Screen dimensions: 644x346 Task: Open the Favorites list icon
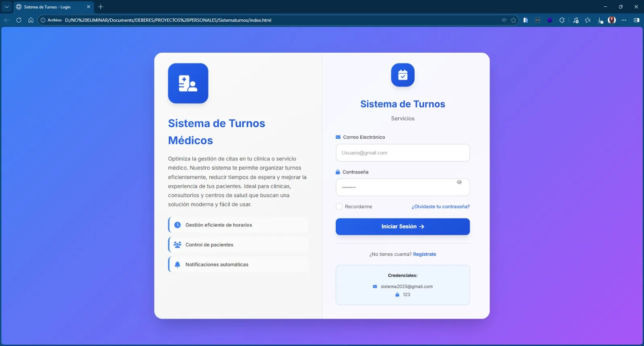[588, 20]
